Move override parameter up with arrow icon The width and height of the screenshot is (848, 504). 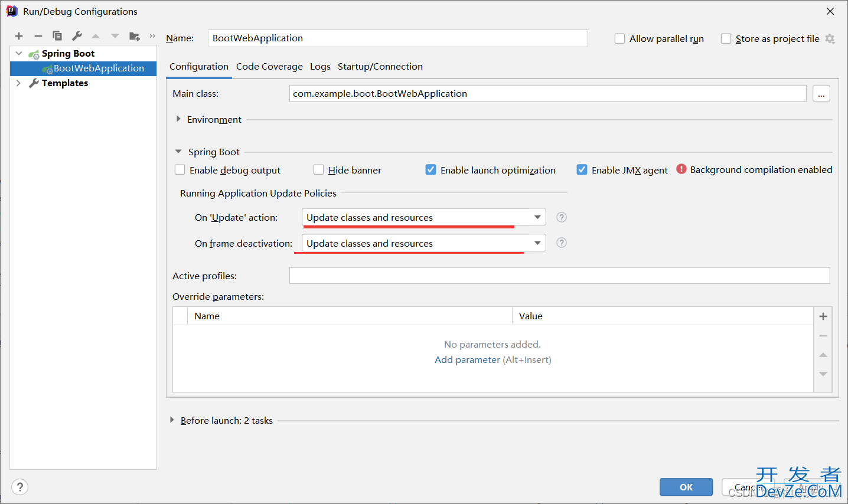pyautogui.click(x=823, y=355)
